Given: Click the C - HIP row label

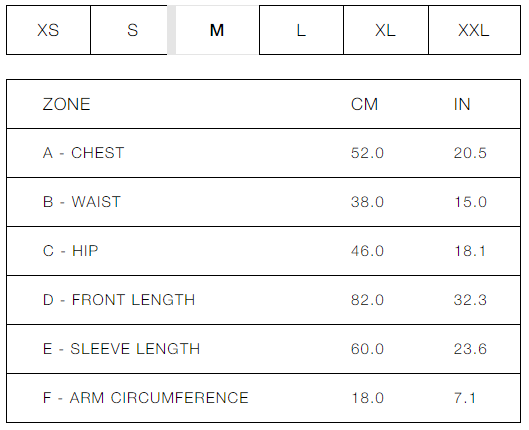Looking at the screenshot, I should click(71, 251).
